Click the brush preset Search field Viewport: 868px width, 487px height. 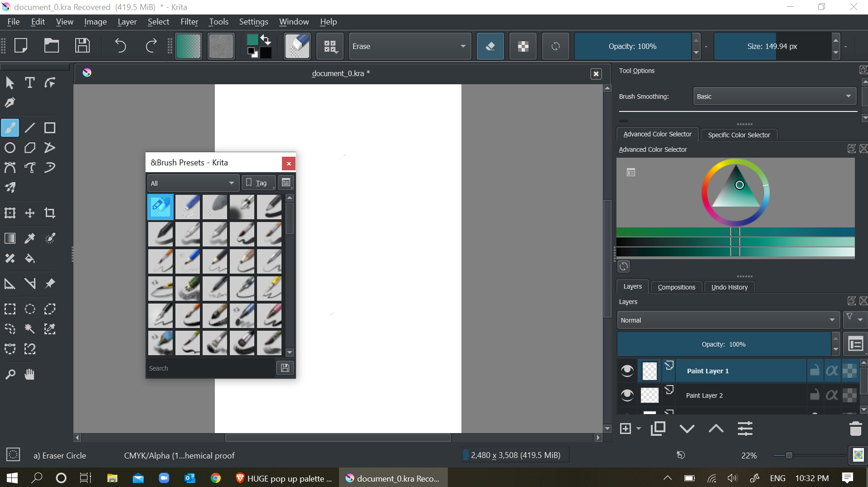[211, 368]
